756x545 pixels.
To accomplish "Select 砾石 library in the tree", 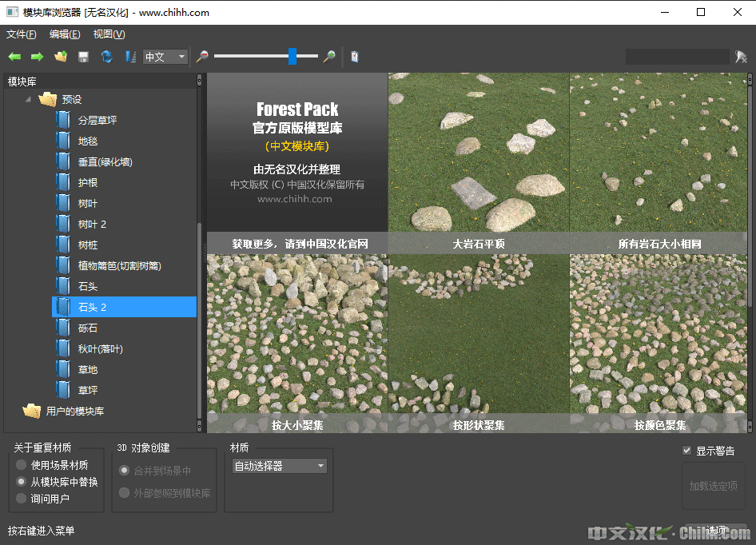I will [x=88, y=328].
